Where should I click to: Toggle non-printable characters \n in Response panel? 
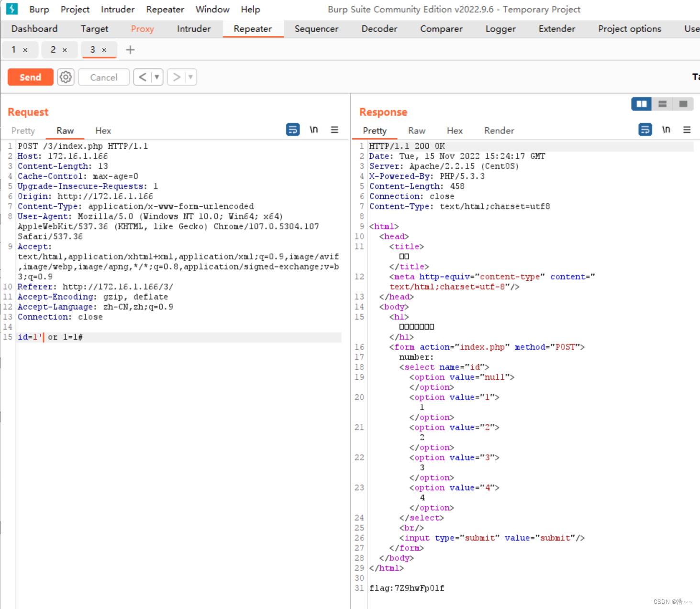point(666,129)
